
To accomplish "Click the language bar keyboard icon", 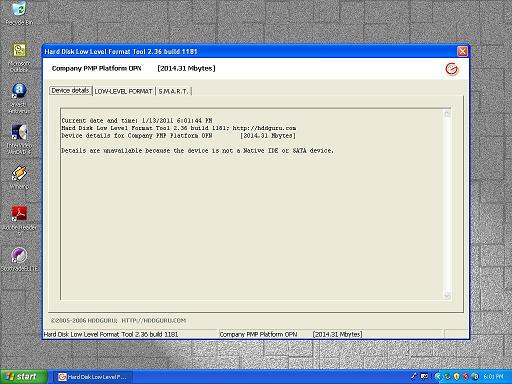I will point(424,377).
